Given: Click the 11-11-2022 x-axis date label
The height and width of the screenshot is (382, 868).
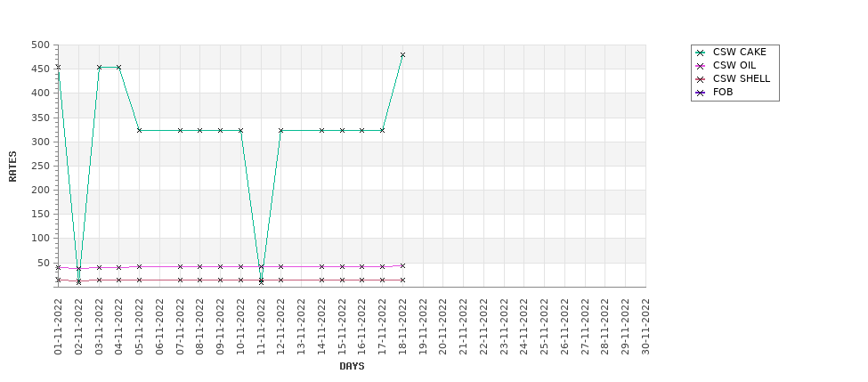Looking at the screenshot, I should (x=261, y=327).
